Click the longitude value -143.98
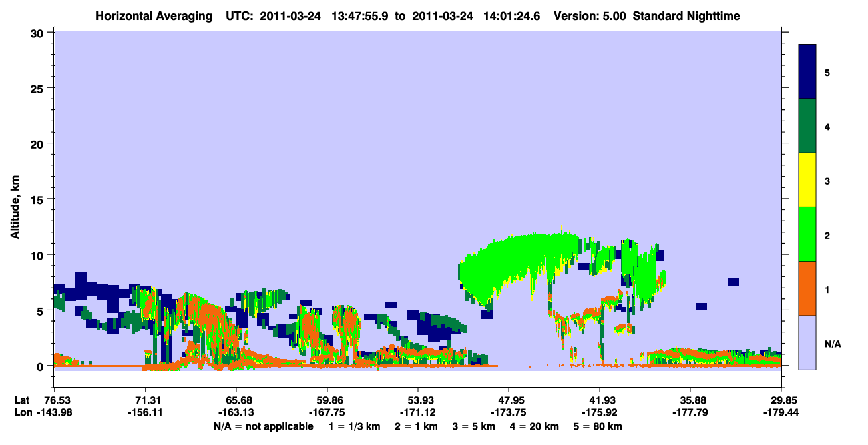Image resolution: width=868 pixels, height=445 pixels. (54, 412)
